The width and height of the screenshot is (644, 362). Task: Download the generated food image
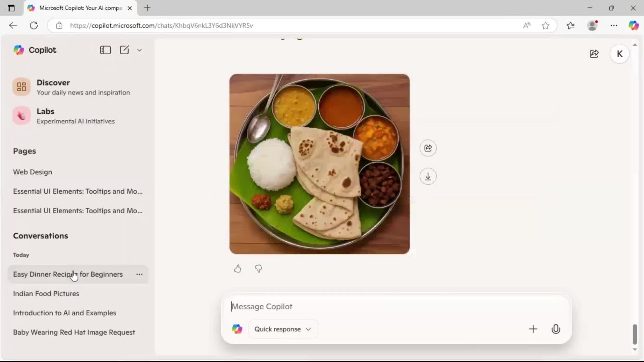click(428, 177)
